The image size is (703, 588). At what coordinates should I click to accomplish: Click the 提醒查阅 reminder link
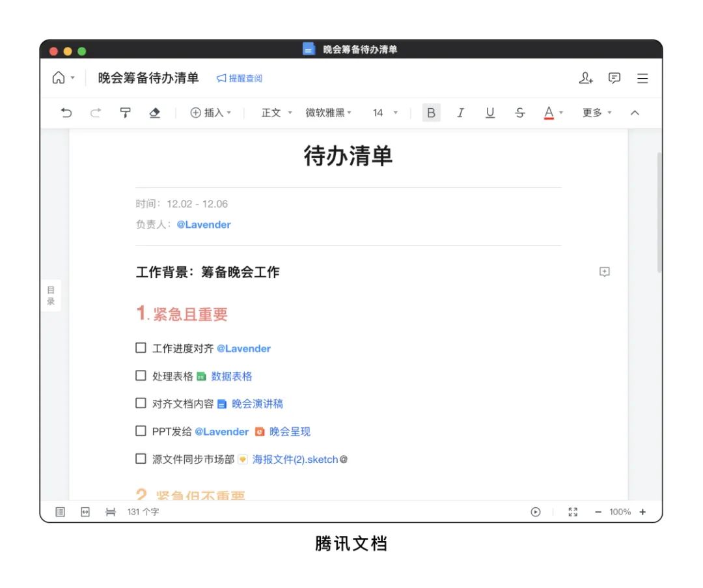pos(240,79)
